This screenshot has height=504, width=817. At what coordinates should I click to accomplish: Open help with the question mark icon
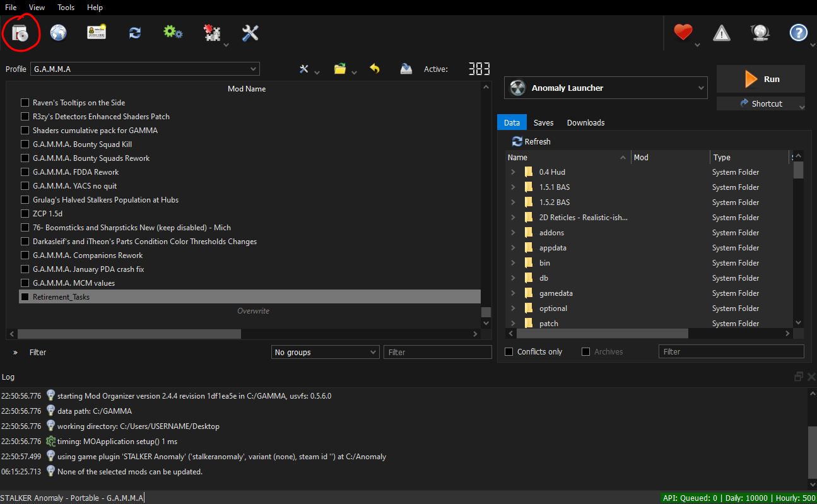pyautogui.click(x=799, y=33)
